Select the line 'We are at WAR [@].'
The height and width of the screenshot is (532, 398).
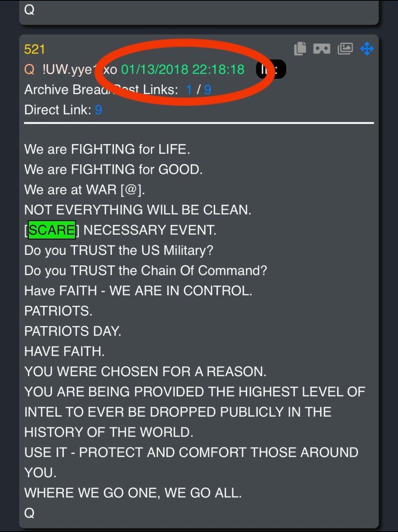[x=85, y=190]
